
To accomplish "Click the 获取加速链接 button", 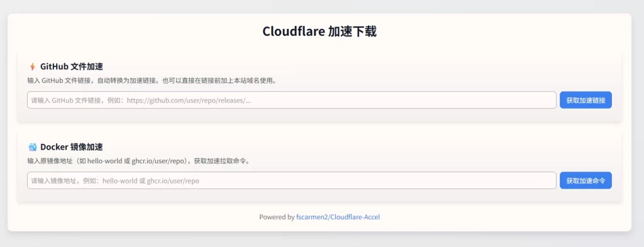I will [586, 100].
